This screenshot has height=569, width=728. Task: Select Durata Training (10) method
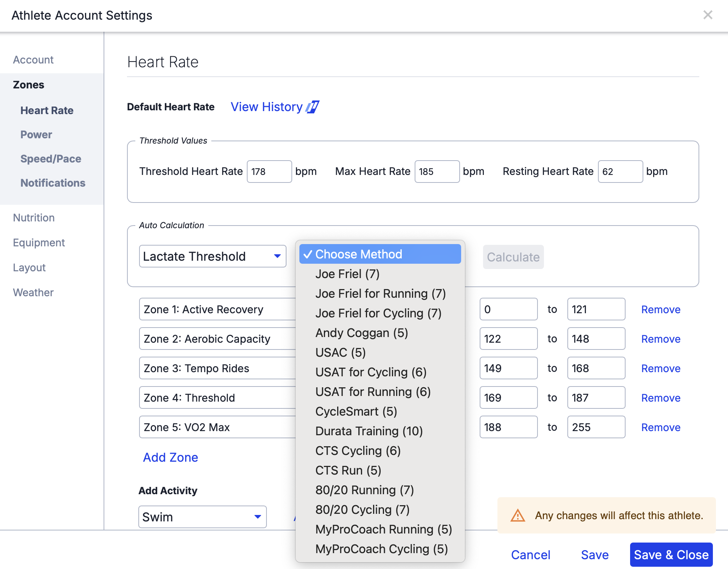pyautogui.click(x=380, y=431)
